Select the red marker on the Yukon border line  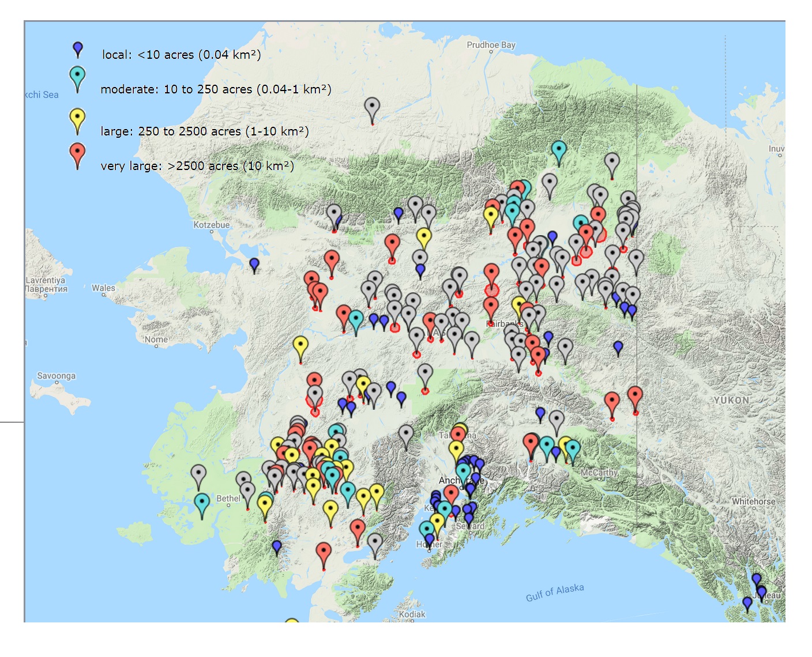[635, 400]
